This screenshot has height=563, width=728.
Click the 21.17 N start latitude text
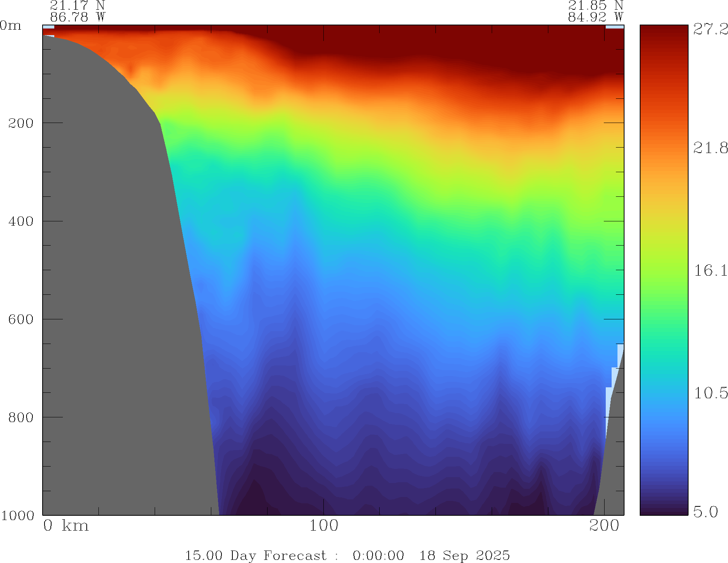pyautogui.click(x=77, y=5)
